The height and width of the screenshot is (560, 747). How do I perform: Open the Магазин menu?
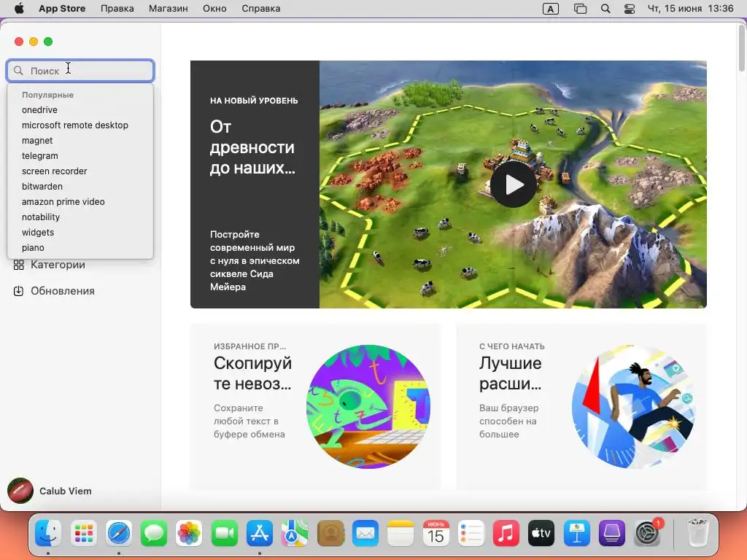point(169,9)
